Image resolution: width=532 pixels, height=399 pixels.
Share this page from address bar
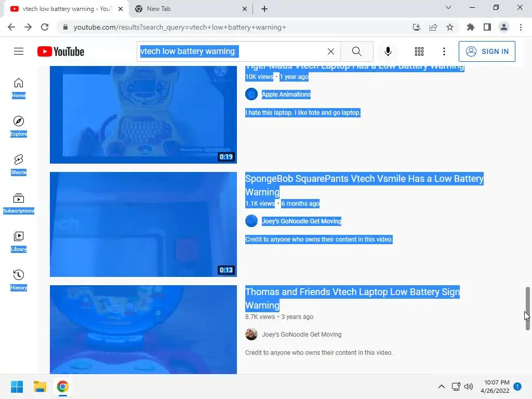(x=433, y=27)
